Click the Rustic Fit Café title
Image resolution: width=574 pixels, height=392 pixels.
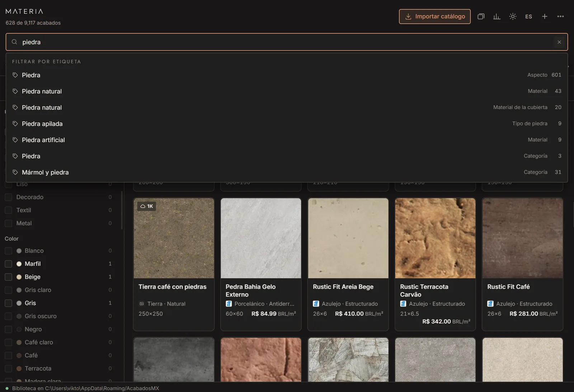pos(508,287)
